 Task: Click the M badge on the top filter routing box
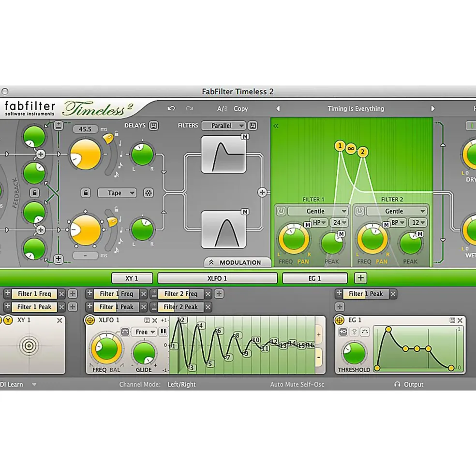point(245,137)
